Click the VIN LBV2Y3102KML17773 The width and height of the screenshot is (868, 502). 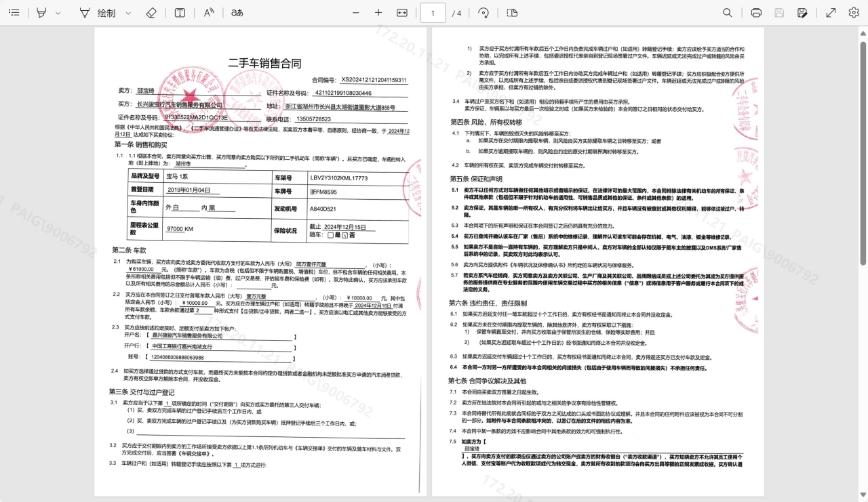339,178
